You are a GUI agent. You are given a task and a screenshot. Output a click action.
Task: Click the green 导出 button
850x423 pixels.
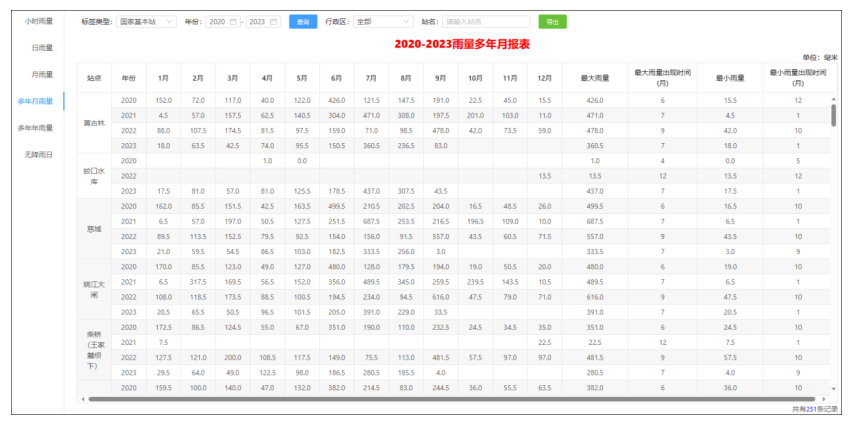(552, 22)
